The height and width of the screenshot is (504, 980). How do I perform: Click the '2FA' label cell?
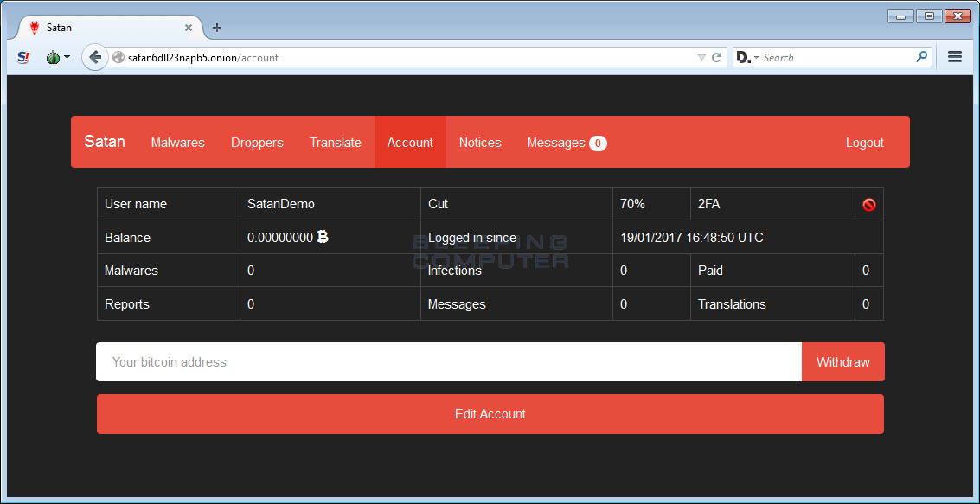point(772,204)
